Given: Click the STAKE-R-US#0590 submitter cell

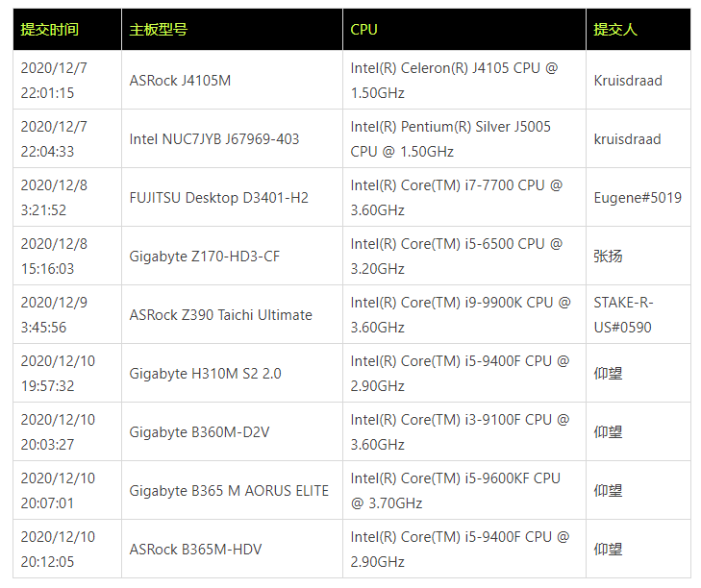Looking at the screenshot, I should [638, 314].
